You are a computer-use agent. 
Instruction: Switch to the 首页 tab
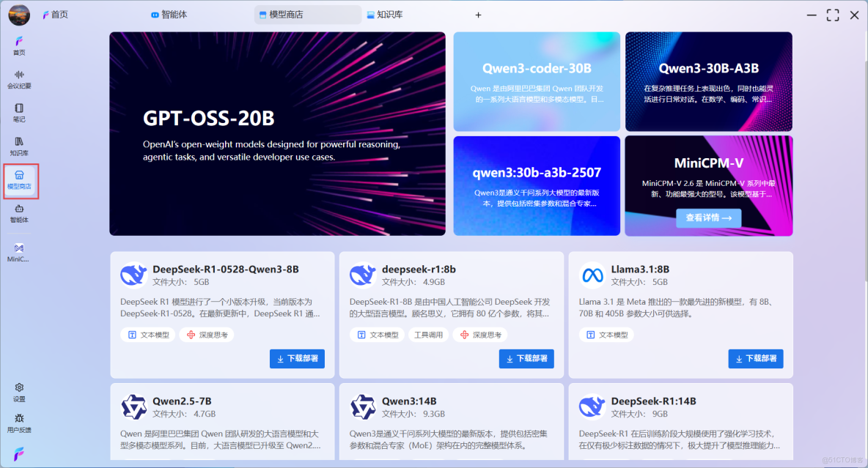[x=56, y=15]
